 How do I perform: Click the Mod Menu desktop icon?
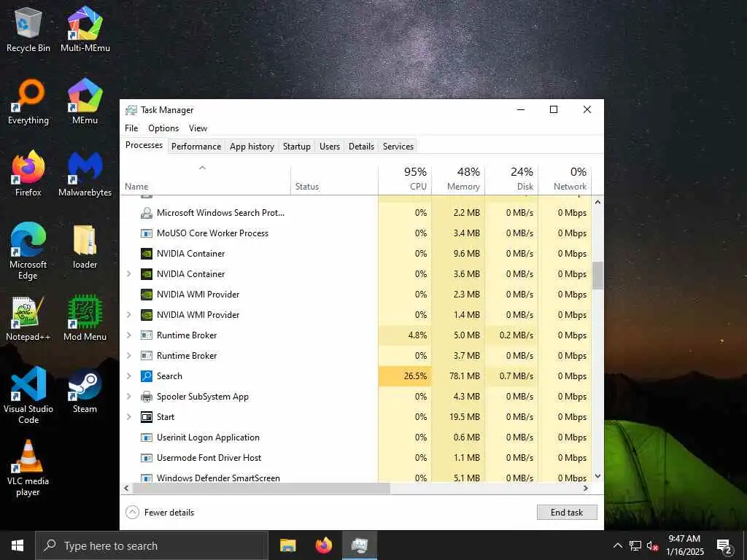85,318
